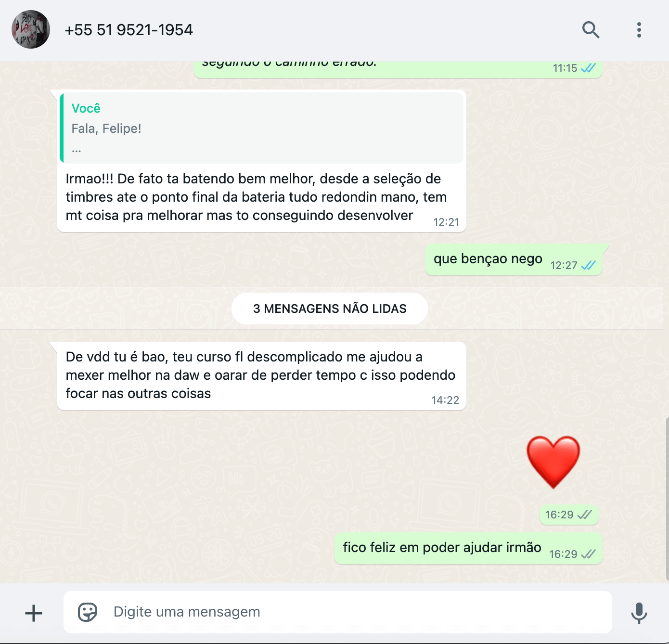Click the 'De vdd tu é bao' message
Image resolution: width=669 pixels, height=644 pixels.
(x=261, y=376)
